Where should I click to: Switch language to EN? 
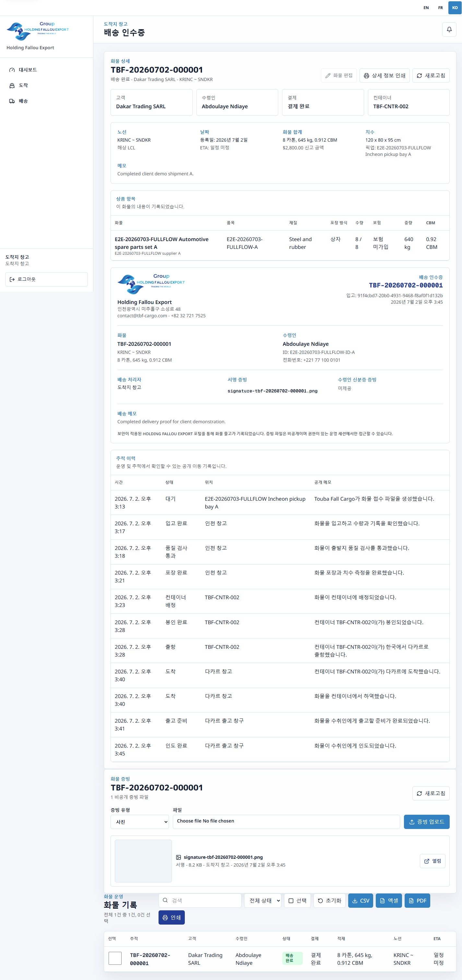click(x=426, y=7)
